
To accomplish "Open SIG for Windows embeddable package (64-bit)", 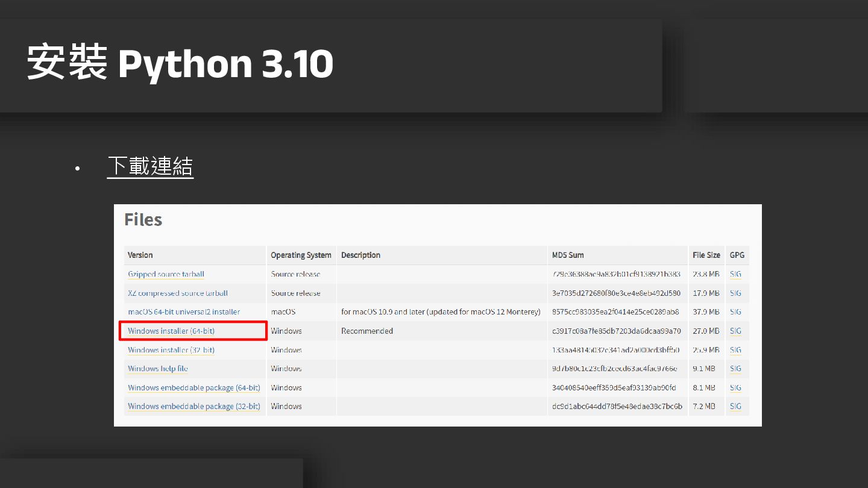I will pyautogui.click(x=735, y=388).
